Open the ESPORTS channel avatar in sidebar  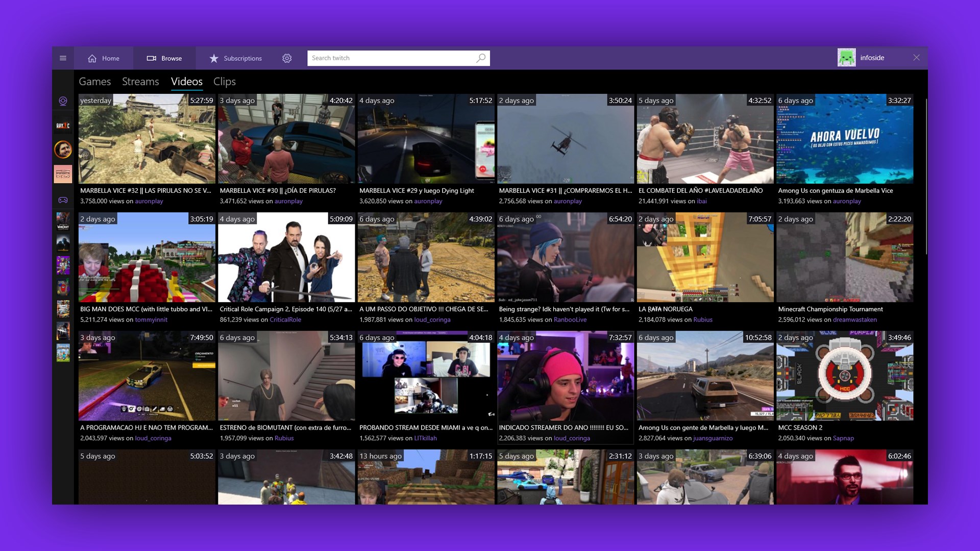click(x=63, y=174)
